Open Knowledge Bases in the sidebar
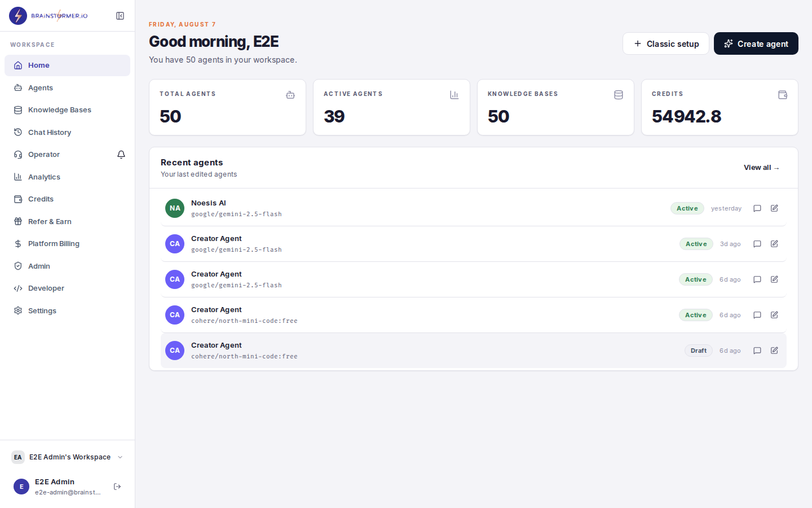This screenshot has height=508, width=812. (x=68, y=110)
